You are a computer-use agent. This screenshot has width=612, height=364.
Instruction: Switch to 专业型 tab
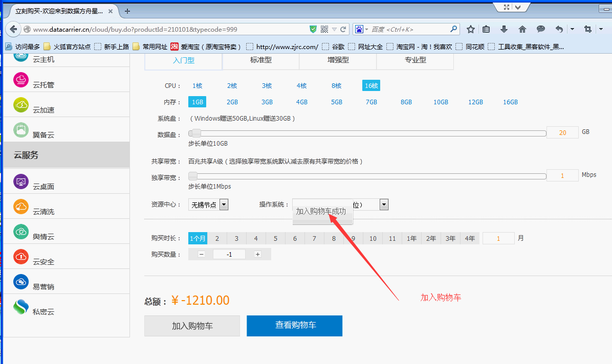pyautogui.click(x=416, y=60)
